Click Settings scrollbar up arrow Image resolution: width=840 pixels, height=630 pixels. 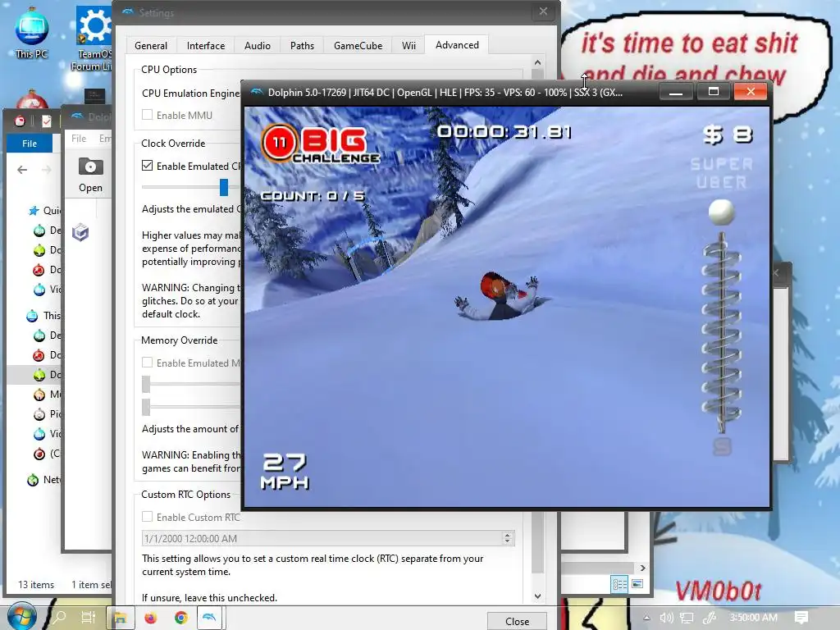point(537,62)
